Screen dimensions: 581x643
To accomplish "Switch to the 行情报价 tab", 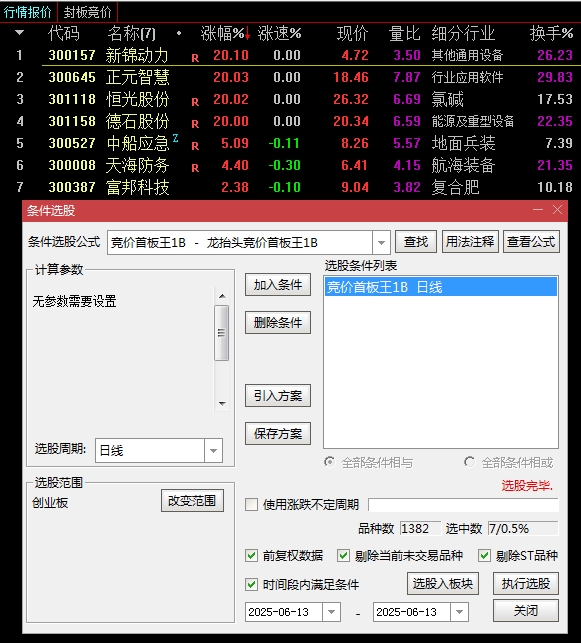I will [28, 12].
